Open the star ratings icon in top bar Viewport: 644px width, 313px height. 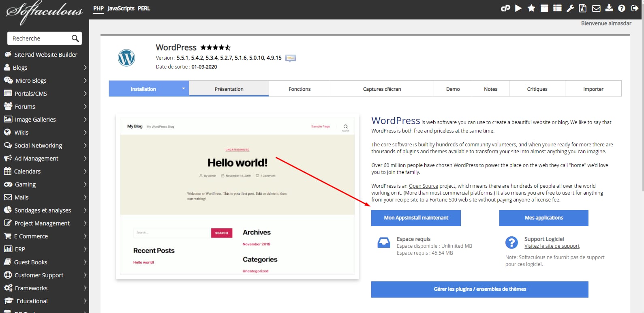point(531,8)
